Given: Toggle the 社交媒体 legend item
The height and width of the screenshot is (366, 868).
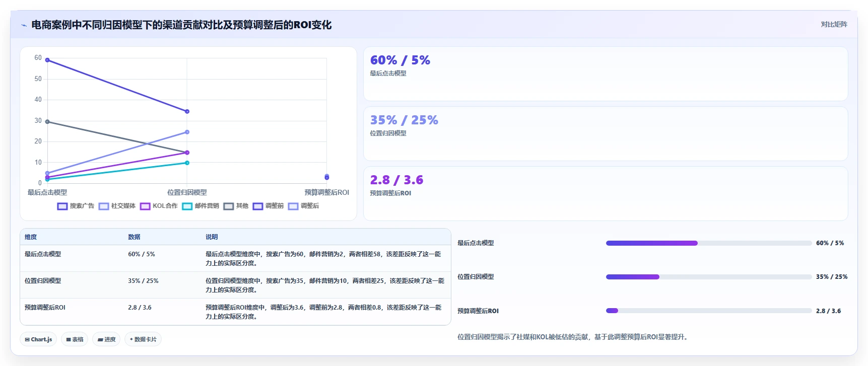Looking at the screenshot, I should tap(117, 206).
